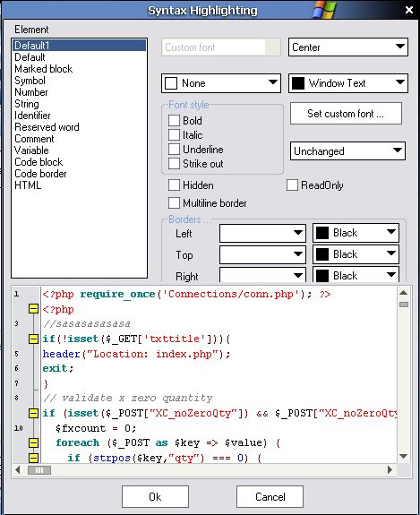Collapse fold marker beside 'if(!isset($_GET' line
Viewport: 420px width, 515px height.
[x=33, y=339]
